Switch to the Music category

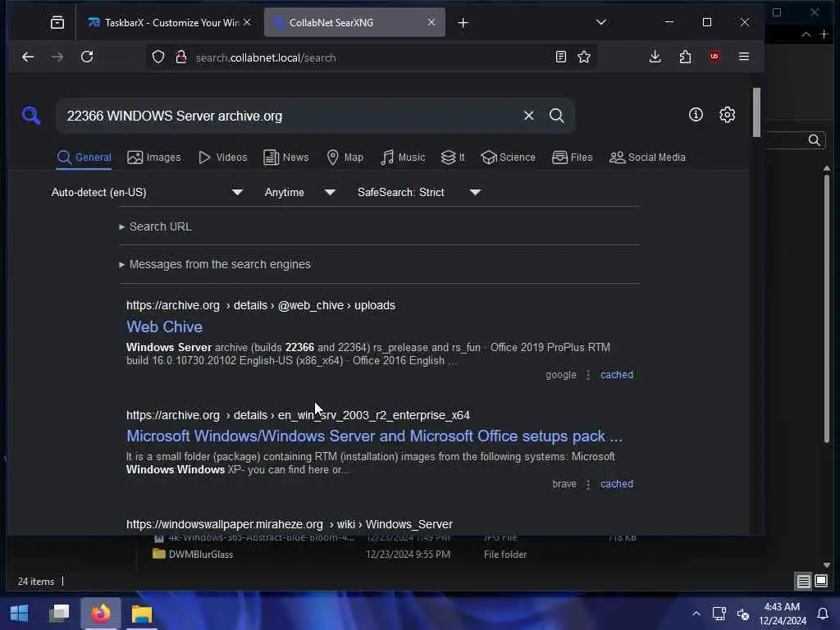403,157
